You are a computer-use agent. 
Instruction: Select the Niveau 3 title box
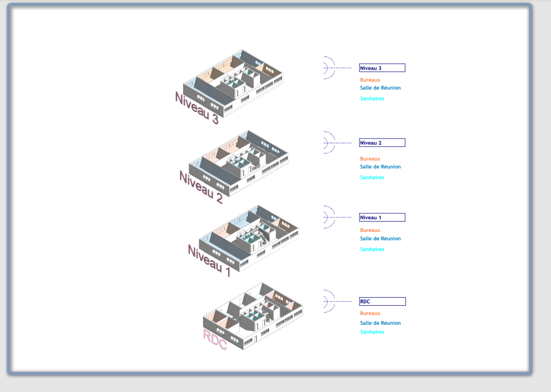click(x=382, y=68)
